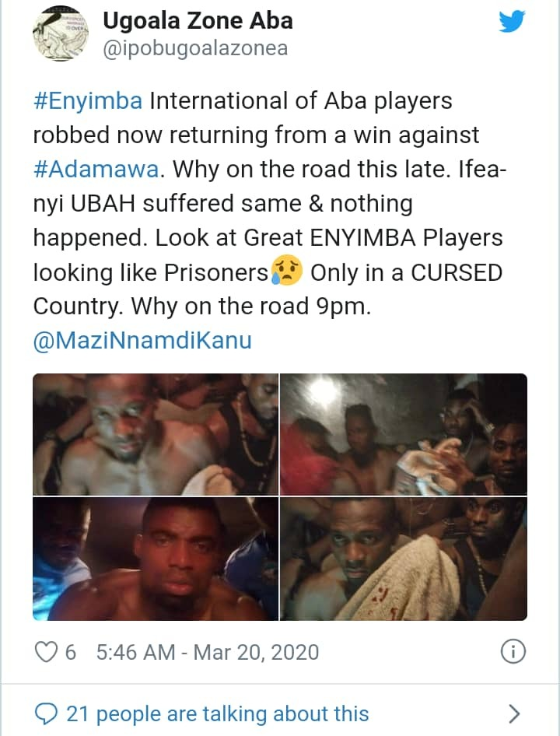Click Ugoala Zone Aba display name

pos(198,21)
